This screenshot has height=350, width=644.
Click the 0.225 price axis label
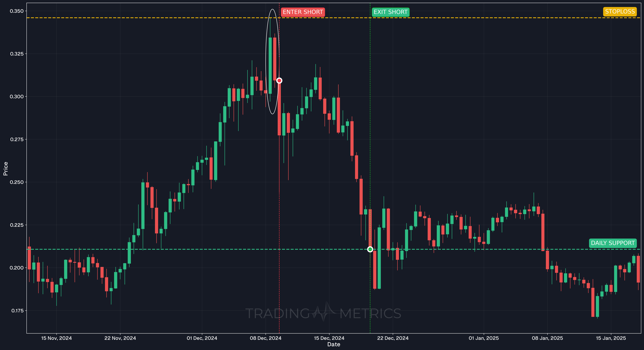point(17,225)
